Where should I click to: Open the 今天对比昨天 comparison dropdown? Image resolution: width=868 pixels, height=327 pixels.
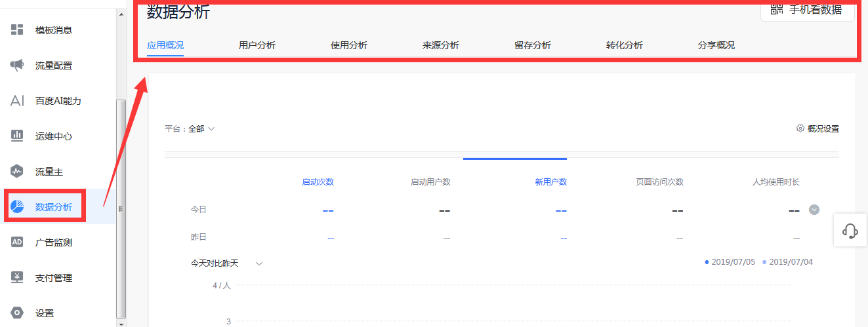point(258,263)
